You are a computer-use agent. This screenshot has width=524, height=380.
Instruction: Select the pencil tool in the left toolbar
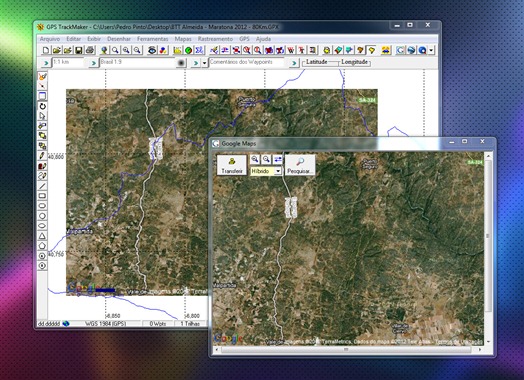42,156
